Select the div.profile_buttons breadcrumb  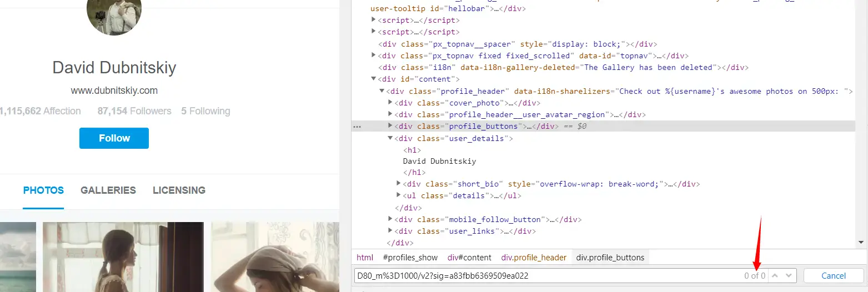610,258
